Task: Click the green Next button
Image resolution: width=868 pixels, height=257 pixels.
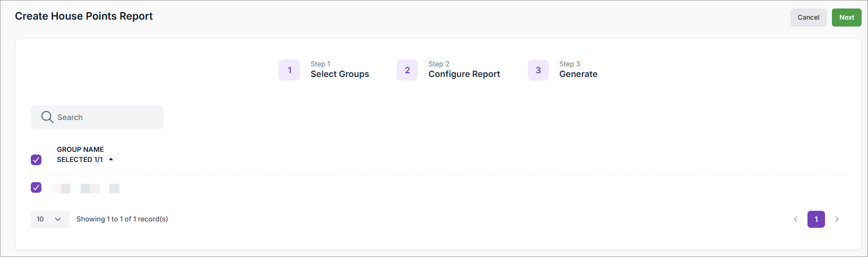Action: point(846,18)
